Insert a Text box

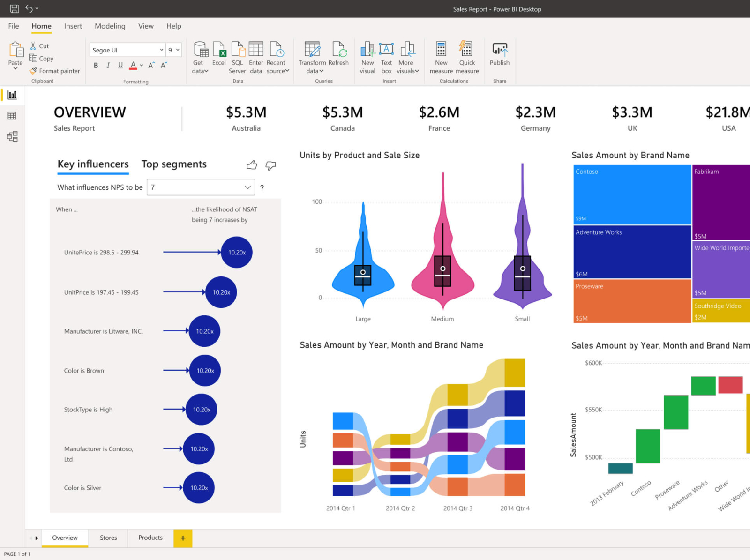point(386,57)
